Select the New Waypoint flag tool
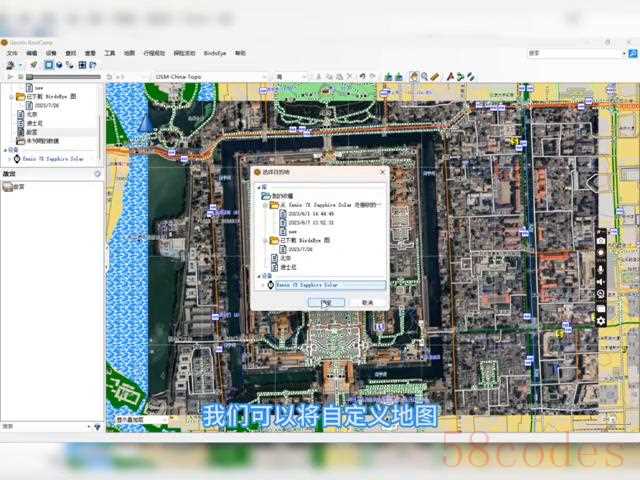Viewport: 640px width, 480px height. point(450,76)
